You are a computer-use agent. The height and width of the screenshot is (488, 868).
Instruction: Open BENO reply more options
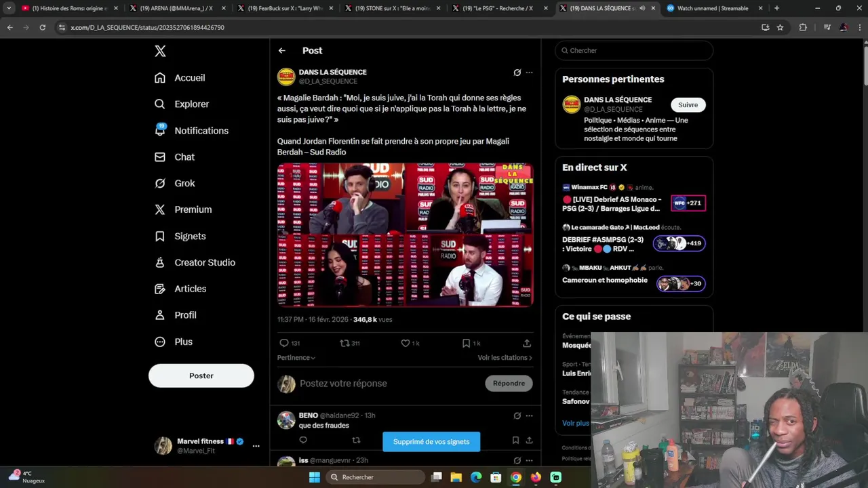(x=529, y=415)
